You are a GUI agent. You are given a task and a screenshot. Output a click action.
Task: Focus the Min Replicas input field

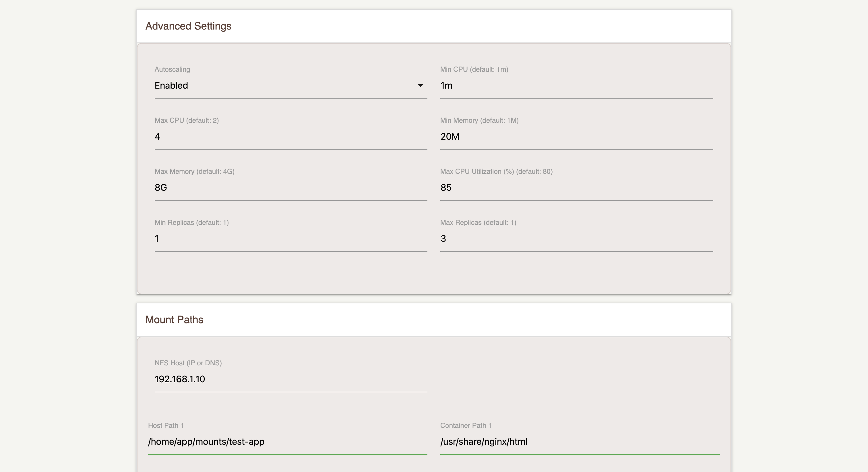290,239
